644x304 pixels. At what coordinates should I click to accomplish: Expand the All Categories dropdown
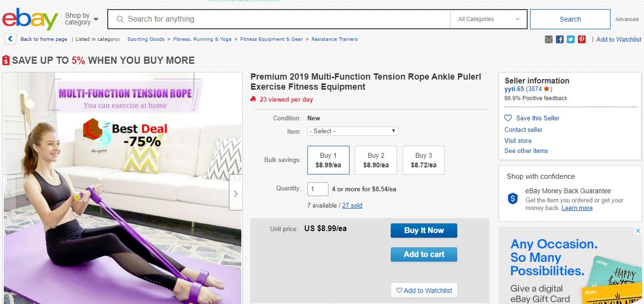click(x=488, y=19)
